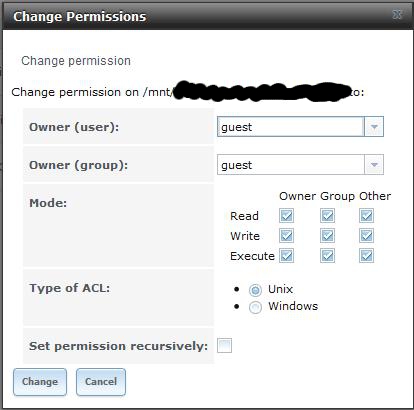Click the Owner (group) guest field
The width and height of the screenshot is (414, 410).
(291, 164)
